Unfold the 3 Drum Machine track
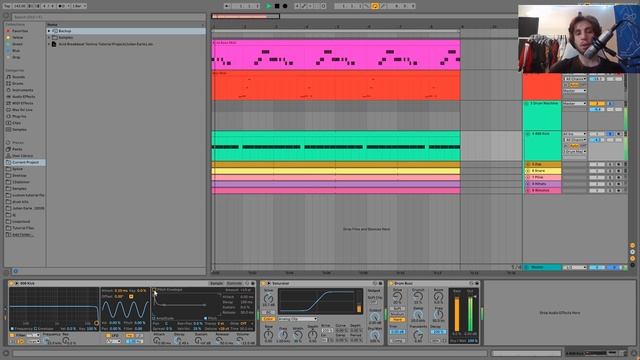The image size is (640, 360). coord(527,104)
